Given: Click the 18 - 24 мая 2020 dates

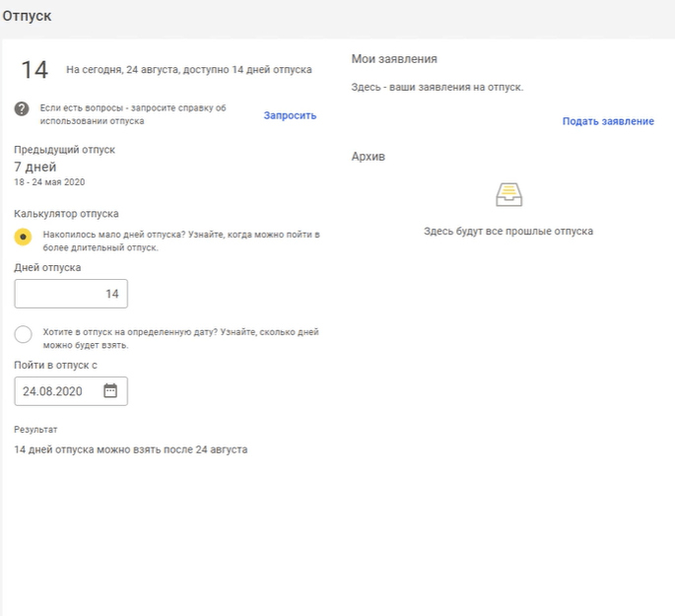Looking at the screenshot, I should [x=49, y=182].
